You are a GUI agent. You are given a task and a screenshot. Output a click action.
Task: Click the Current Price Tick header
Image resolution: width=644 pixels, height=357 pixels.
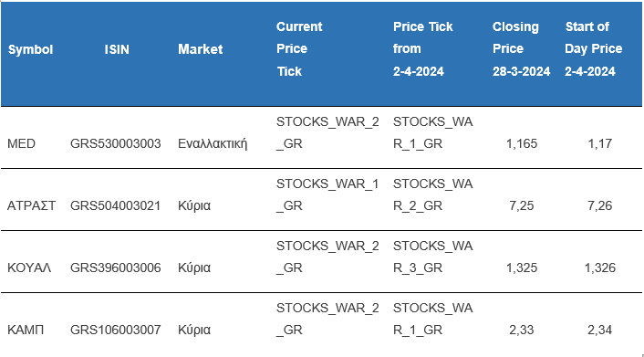click(x=299, y=49)
